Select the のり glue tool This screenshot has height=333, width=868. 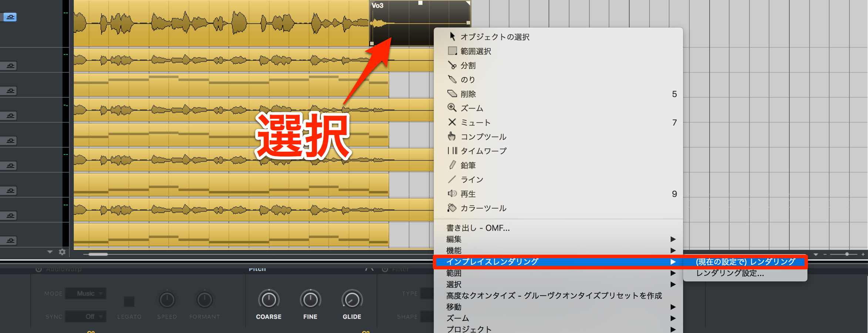(x=559, y=80)
